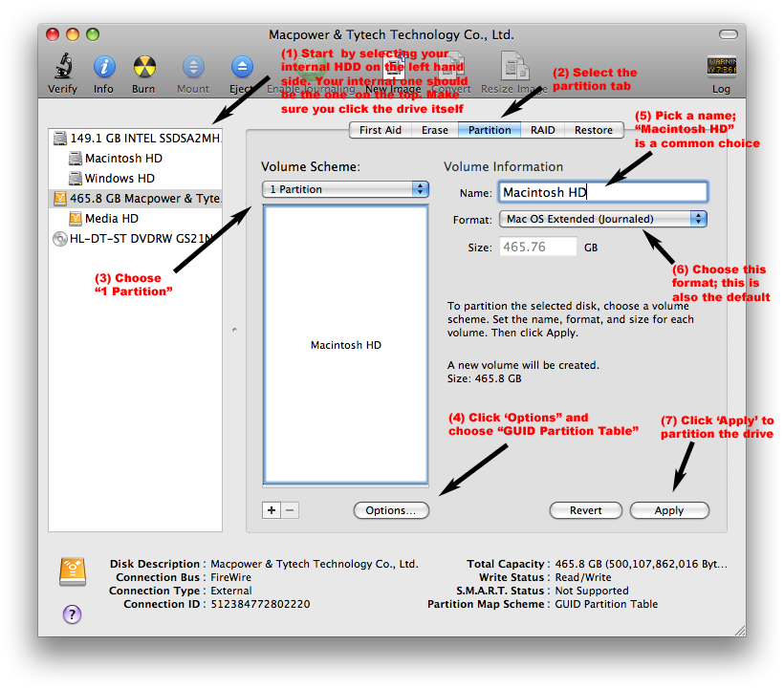The width and height of the screenshot is (784, 689).
Task: Click the Size value field
Action: [538, 247]
